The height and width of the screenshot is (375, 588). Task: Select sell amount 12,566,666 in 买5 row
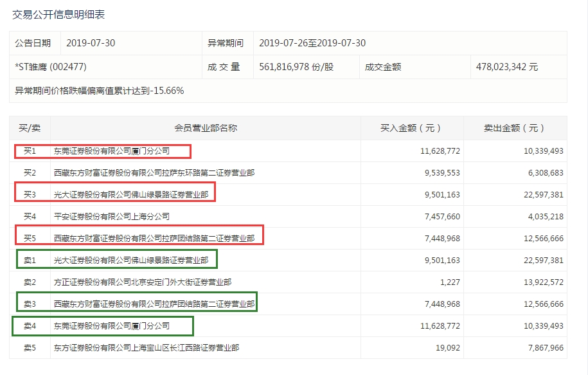click(x=544, y=238)
